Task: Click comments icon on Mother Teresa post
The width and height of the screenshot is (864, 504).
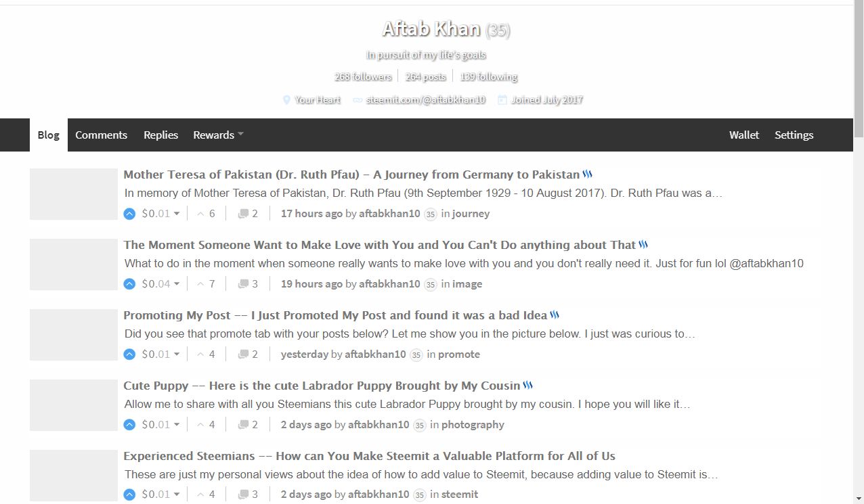Action: (x=243, y=214)
